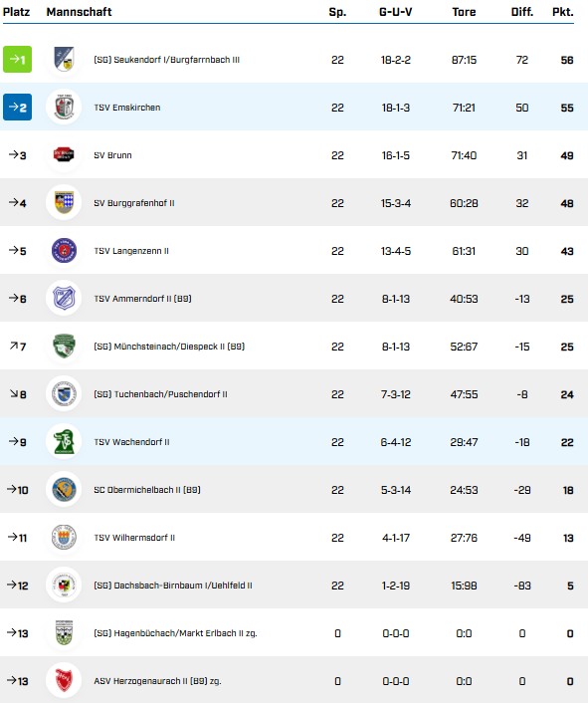Image resolution: width=588 pixels, height=703 pixels.
Task: Select the SV Burggrafenhof II crest
Action: coord(64,203)
